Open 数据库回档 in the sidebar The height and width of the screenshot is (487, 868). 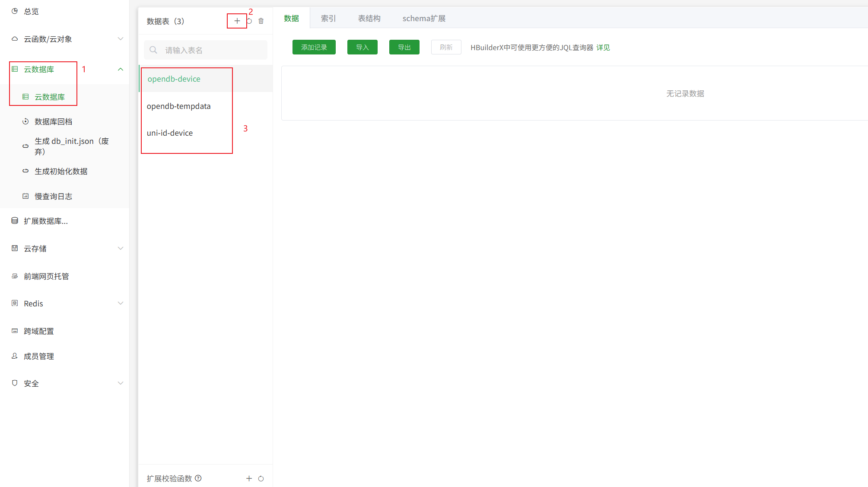[54, 121]
